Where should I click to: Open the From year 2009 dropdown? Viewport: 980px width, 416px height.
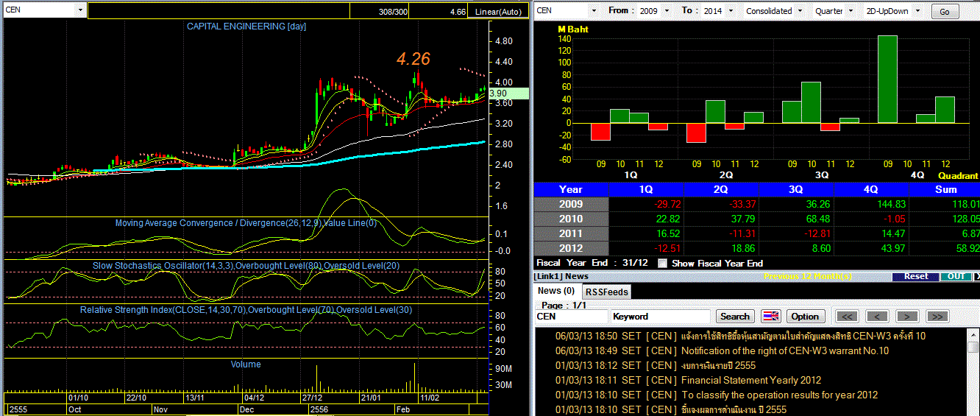[667, 11]
